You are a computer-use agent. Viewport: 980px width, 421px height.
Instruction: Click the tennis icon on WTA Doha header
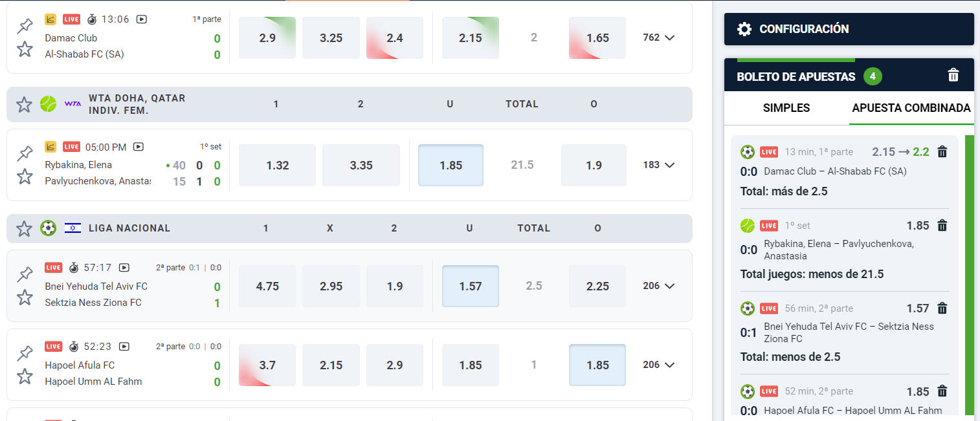48,104
